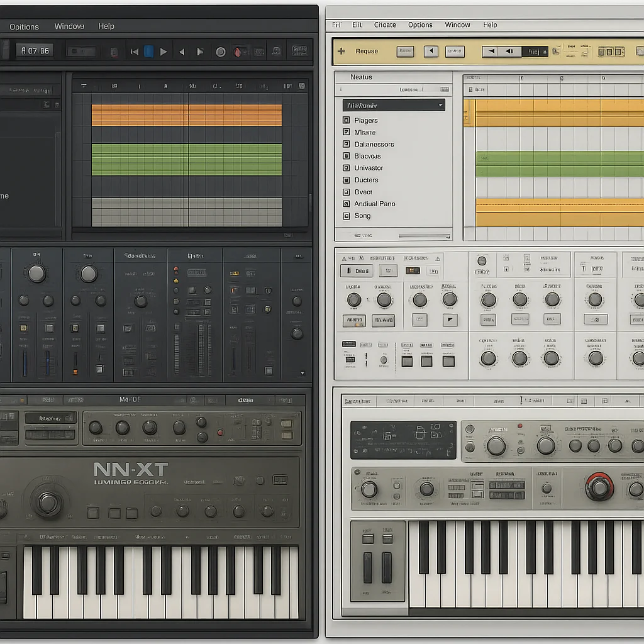
Task: Check the Plagers checkbox
Action: tap(346, 120)
